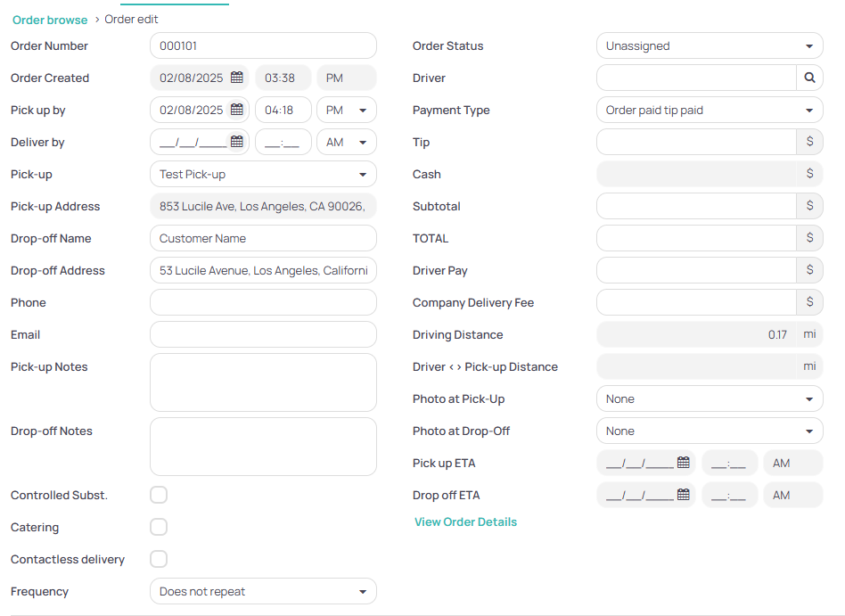The height and width of the screenshot is (616, 845).
Task: Click Drop off ETA time field
Action: click(x=730, y=495)
